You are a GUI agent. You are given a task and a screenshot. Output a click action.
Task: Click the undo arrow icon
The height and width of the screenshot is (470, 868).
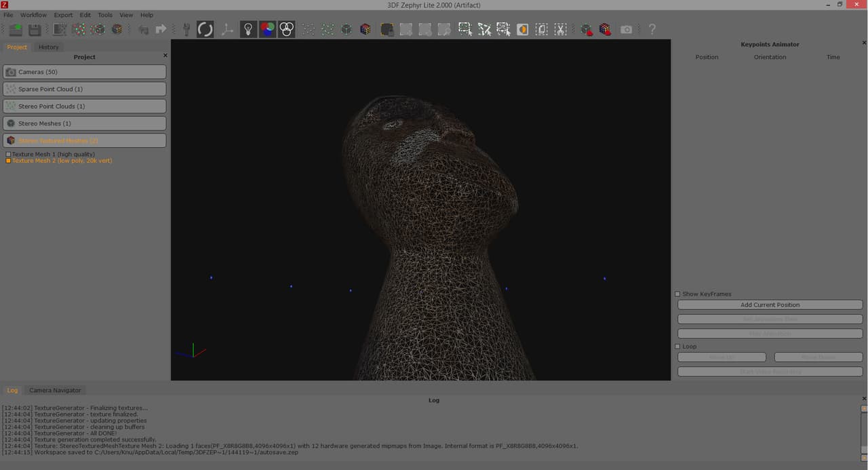coord(143,30)
